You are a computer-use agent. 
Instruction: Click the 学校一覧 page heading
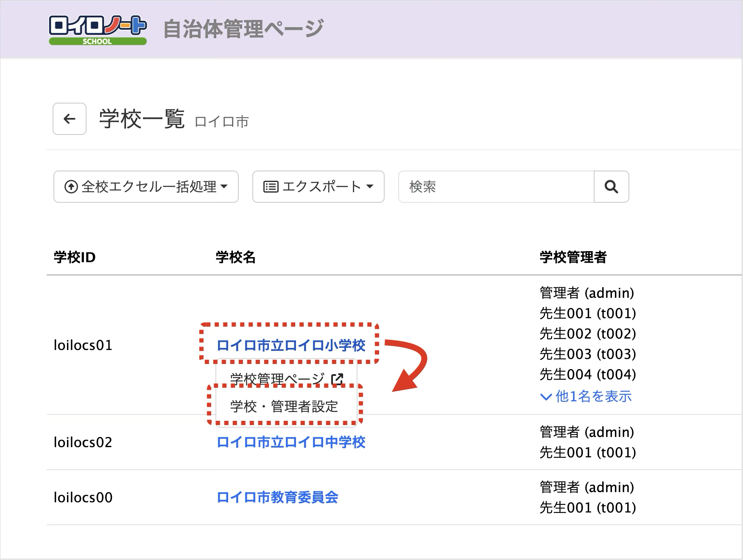tap(142, 119)
